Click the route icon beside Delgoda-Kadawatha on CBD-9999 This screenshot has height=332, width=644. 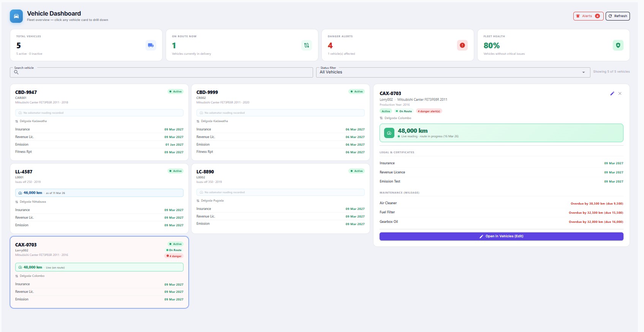(198, 121)
